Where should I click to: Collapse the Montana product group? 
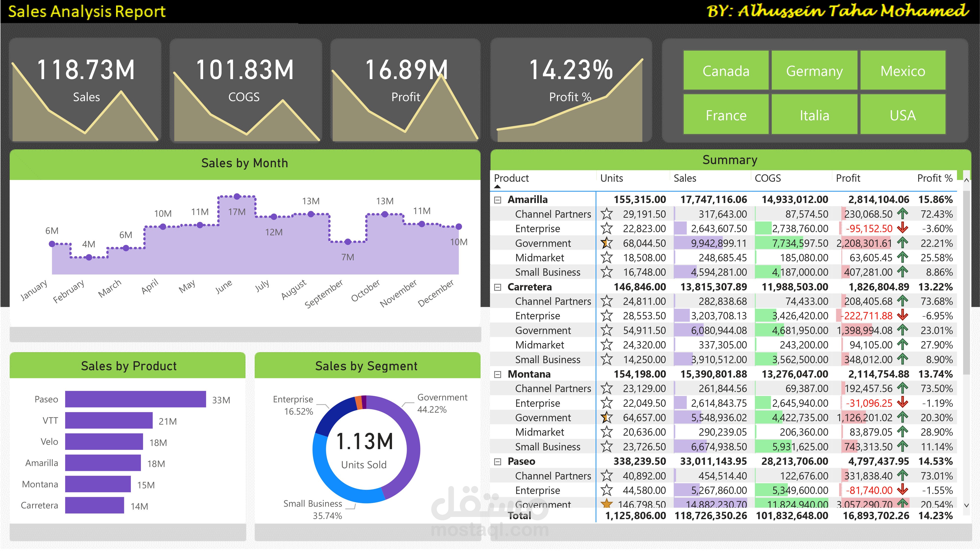(497, 375)
